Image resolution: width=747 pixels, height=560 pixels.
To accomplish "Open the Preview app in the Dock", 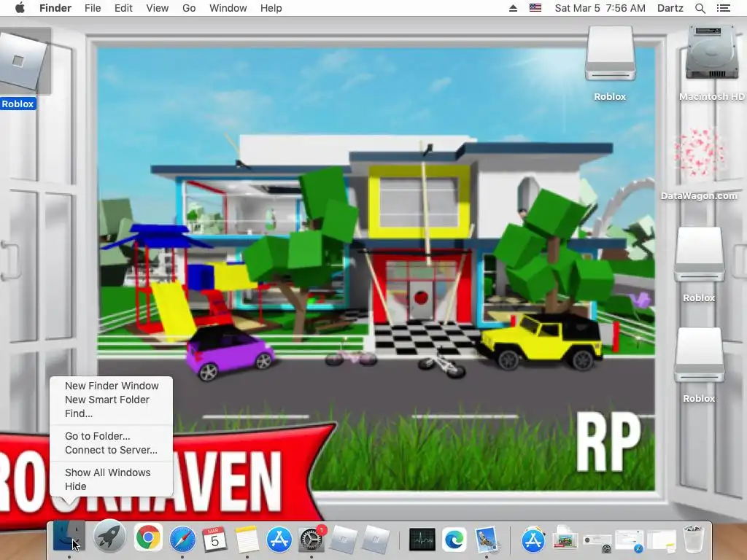I will [487, 540].
